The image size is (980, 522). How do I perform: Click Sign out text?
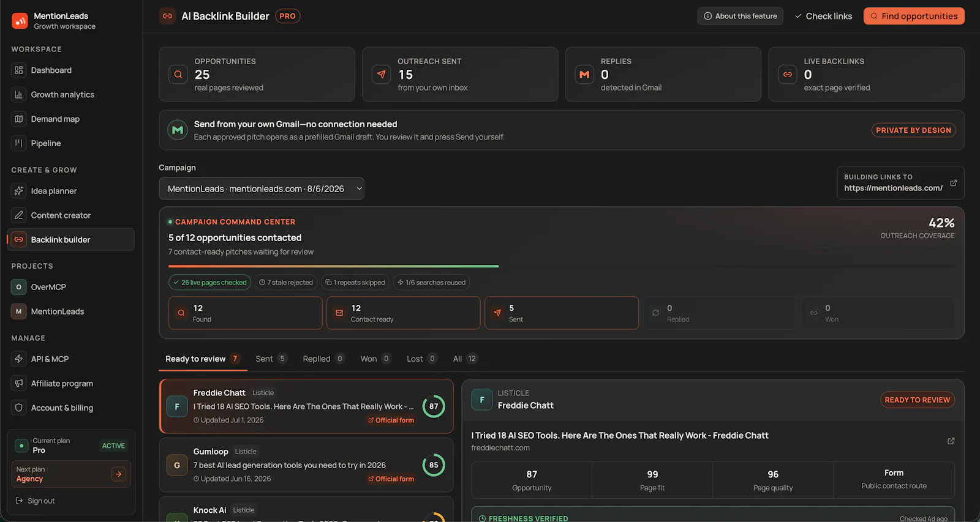[41, 501]
